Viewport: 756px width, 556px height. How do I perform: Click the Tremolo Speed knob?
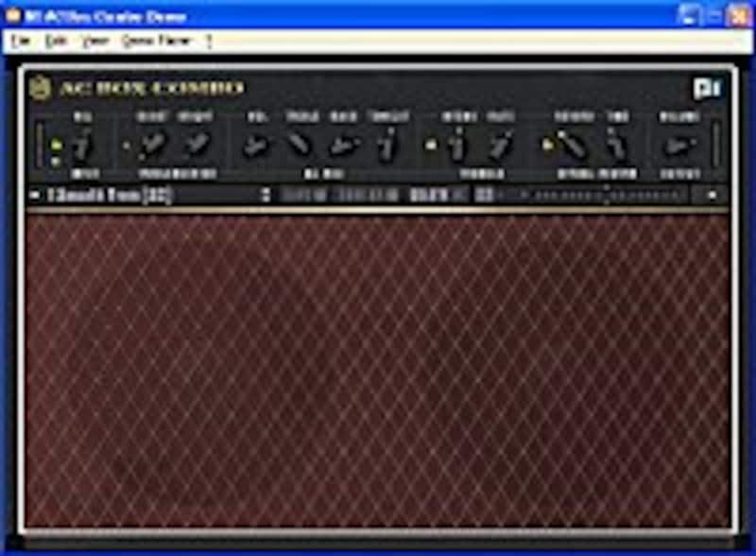tap(457, 146)
